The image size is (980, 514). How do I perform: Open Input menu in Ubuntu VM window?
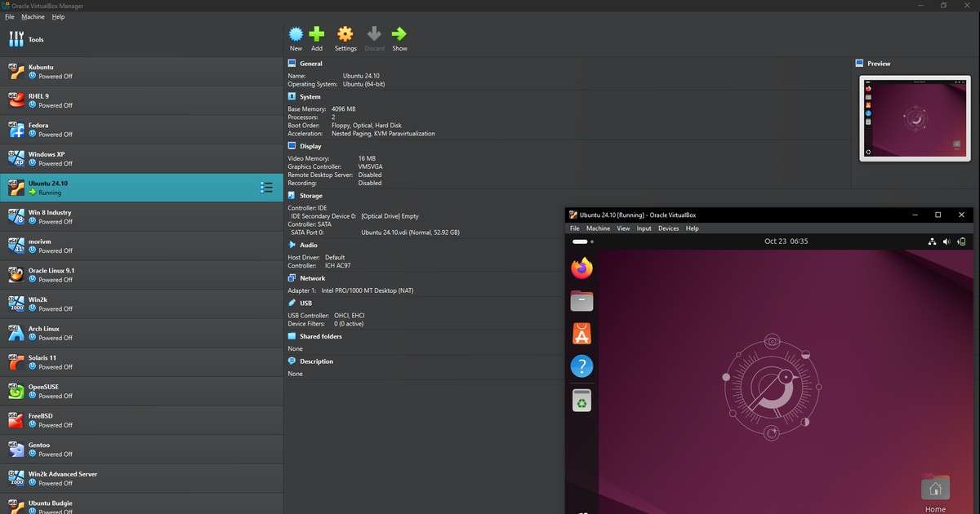tap(644, 228)
